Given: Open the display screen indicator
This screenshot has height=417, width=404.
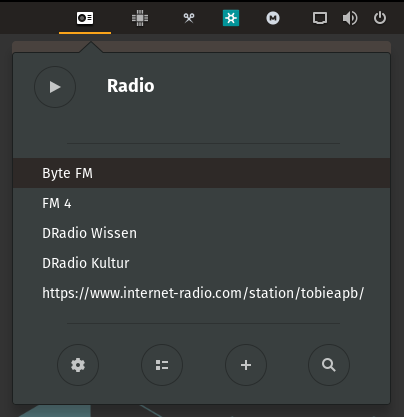Looking at the screenshot, I should (x=320, y=18).
